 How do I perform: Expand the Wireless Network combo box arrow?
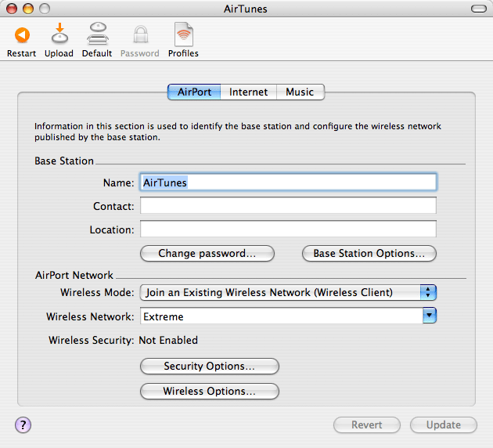(x=430, y=316)
